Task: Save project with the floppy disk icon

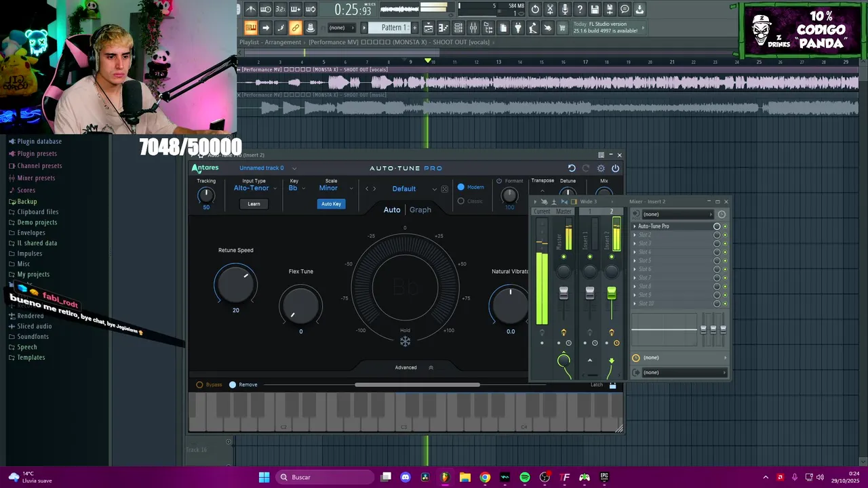Action: pos(595,9)
